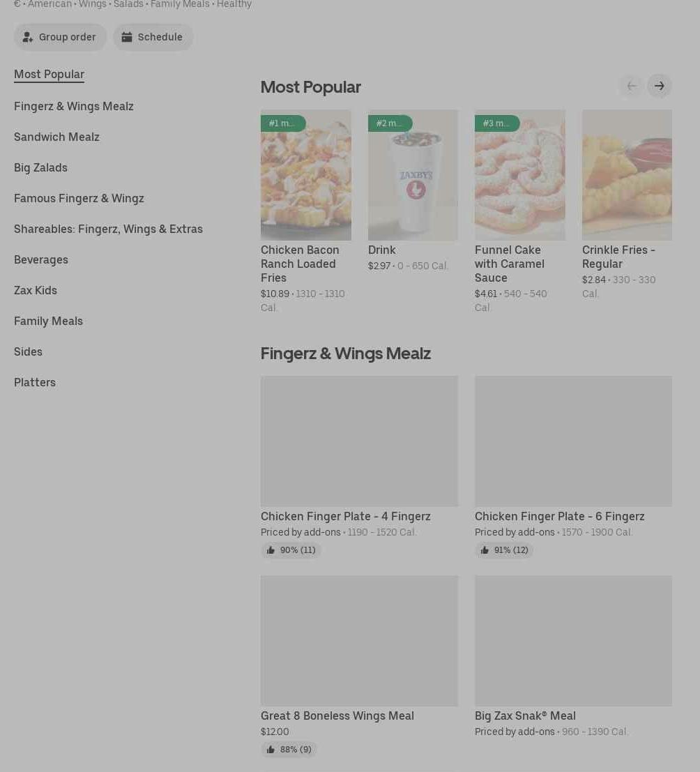Click the previous arrow in Most Popular carousel
700x772 pixels.
tap(632, 86)
